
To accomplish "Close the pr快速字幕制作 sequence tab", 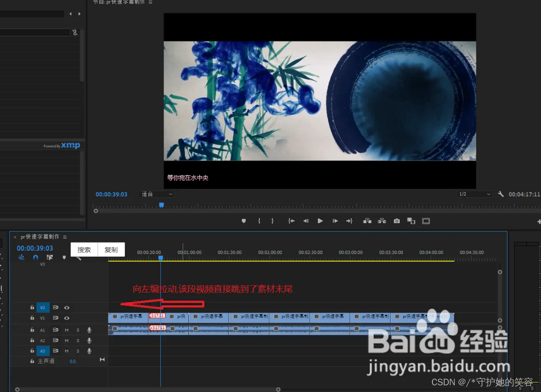I will pyautogui.click(x=15, y=237).
